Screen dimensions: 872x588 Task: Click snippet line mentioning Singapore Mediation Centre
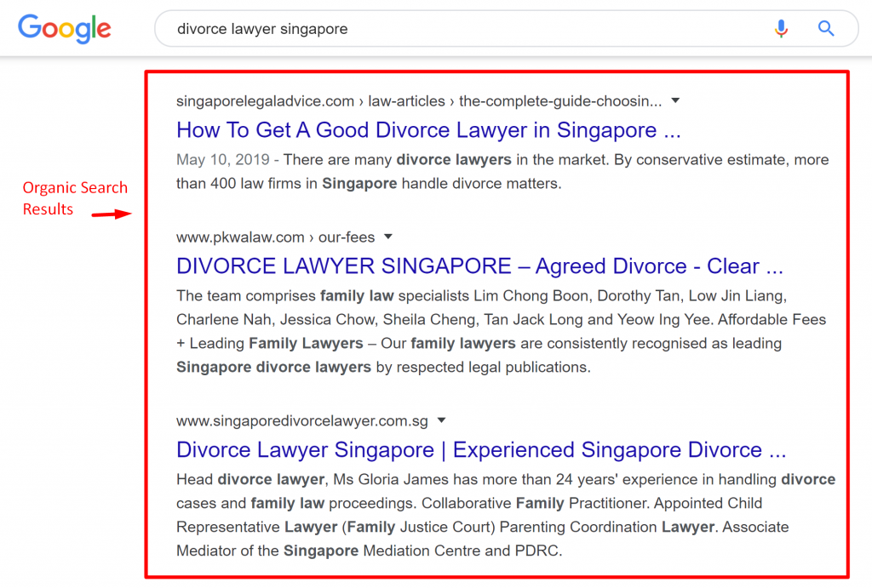370,551
